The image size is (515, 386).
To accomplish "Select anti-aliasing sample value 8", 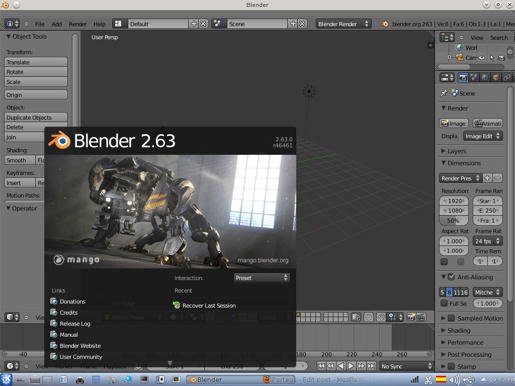I will point(449,292).
